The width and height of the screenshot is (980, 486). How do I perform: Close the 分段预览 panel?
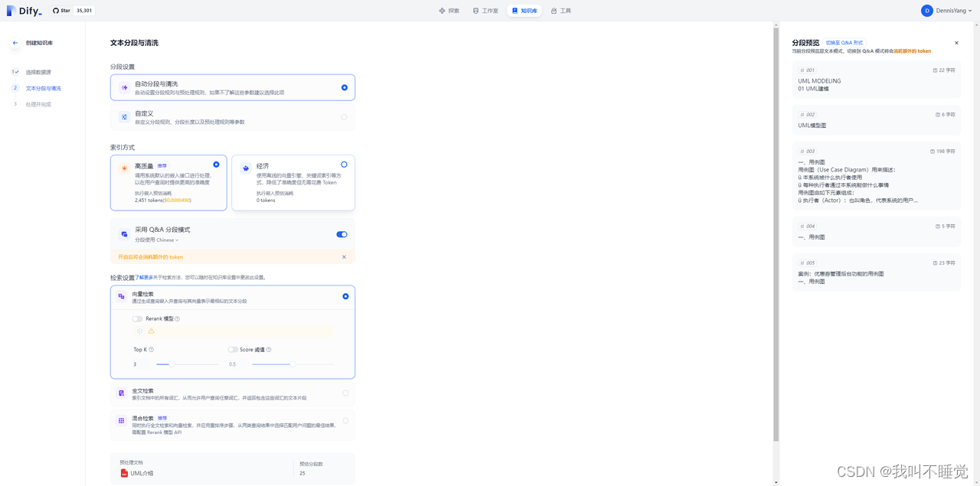click(x=956, y=43)
